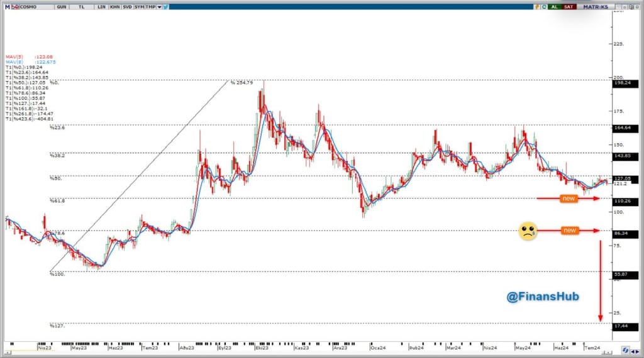Click the 164,64 price tag on axis

point(626,128)
